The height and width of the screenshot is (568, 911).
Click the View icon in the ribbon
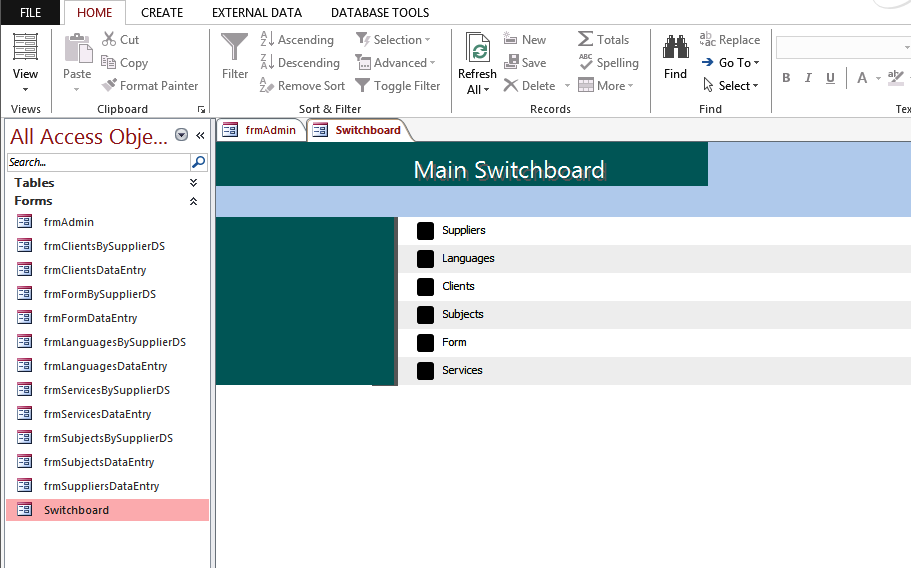[26, 47]
